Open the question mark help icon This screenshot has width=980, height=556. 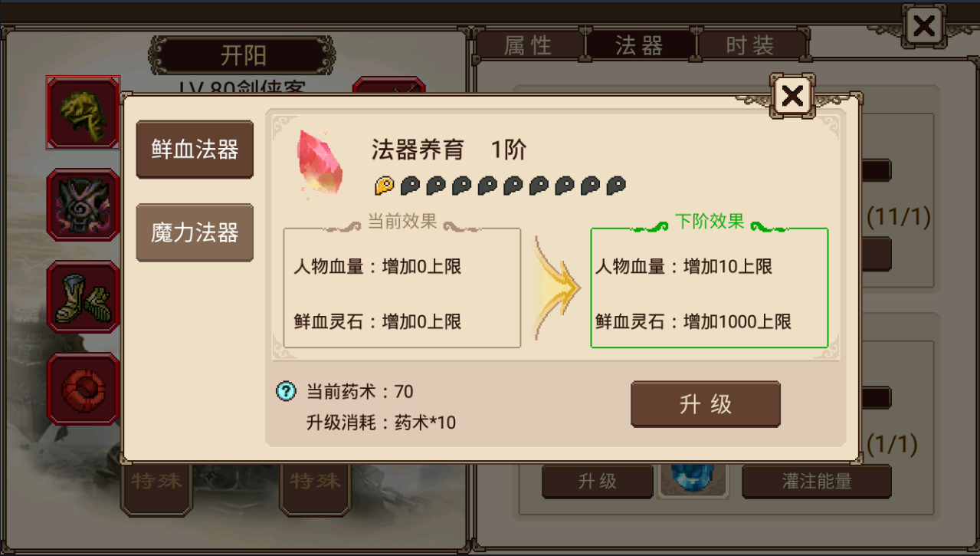[x=286, y=392]
